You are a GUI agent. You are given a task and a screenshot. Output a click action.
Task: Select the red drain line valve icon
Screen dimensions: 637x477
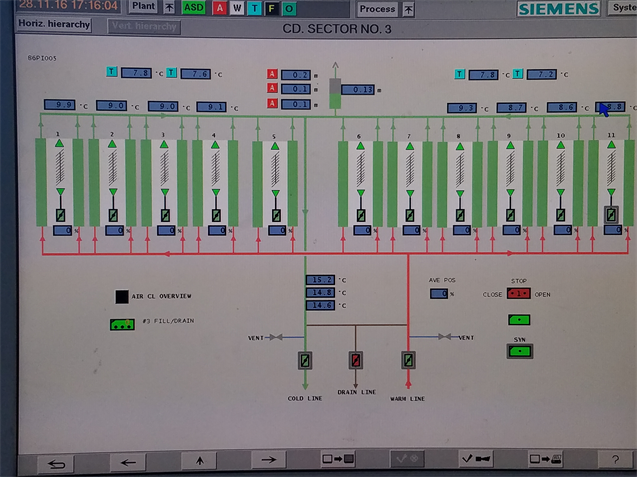[x=355, y=359]
